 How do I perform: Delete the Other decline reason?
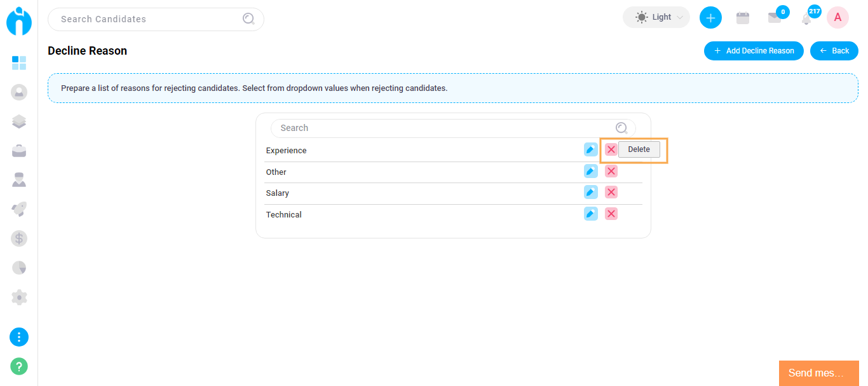(x=611, y=171)
